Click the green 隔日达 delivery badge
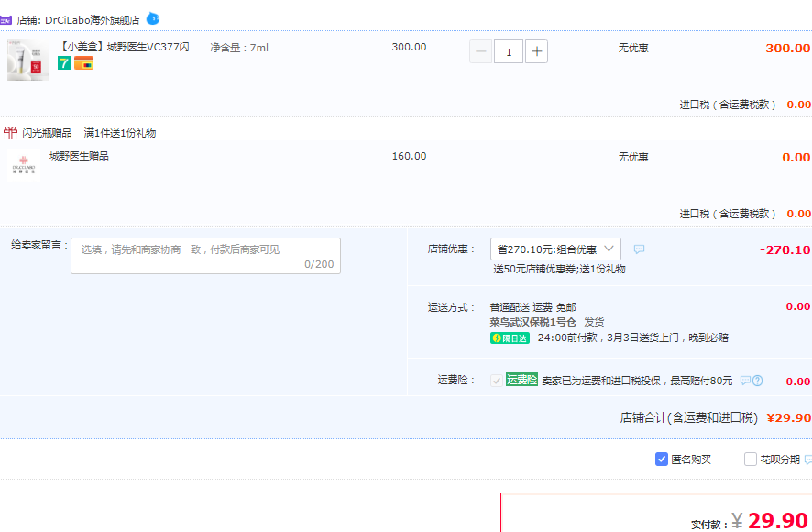 [x=510, y=338]
